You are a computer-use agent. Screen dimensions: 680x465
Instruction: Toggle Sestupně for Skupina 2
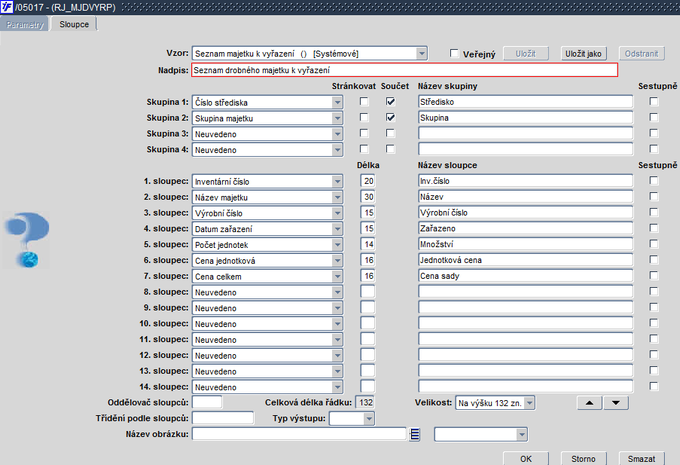[654, 118]
